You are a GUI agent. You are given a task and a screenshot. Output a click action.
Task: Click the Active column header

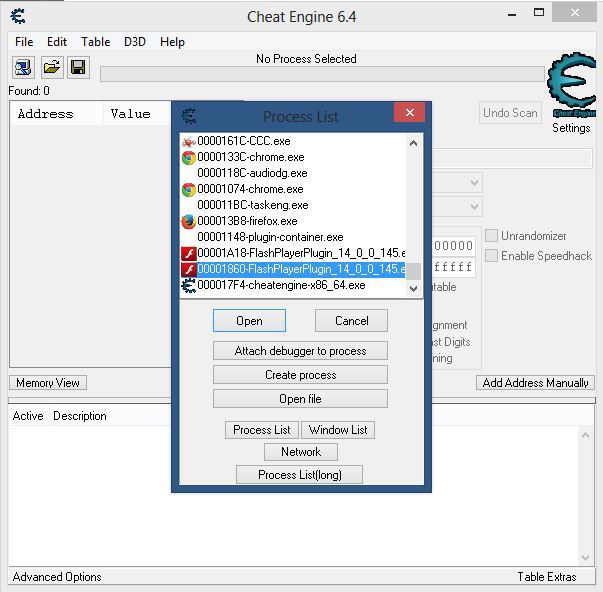tap(28, 416)
